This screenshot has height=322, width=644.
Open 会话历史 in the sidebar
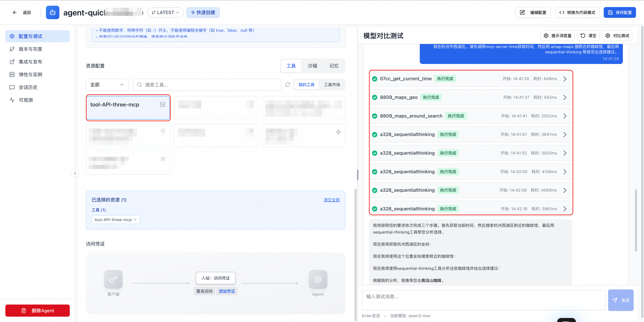28,87
